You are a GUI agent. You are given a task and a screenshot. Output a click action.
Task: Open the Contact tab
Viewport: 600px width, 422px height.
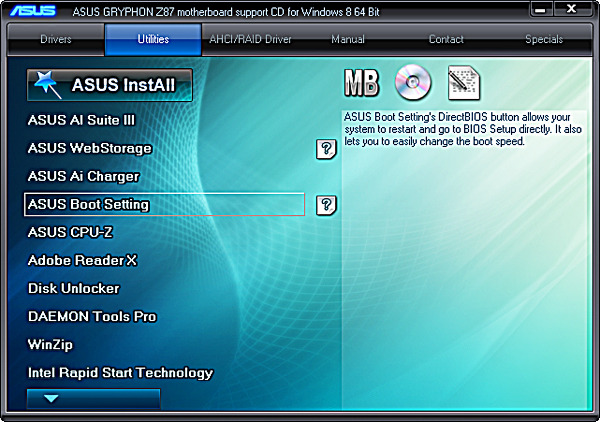(x=446, y=39)
